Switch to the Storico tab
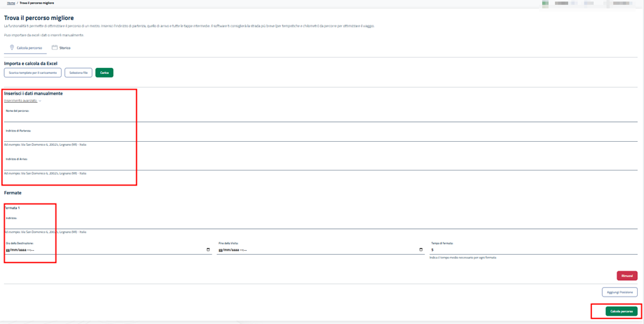 [64, 48]
